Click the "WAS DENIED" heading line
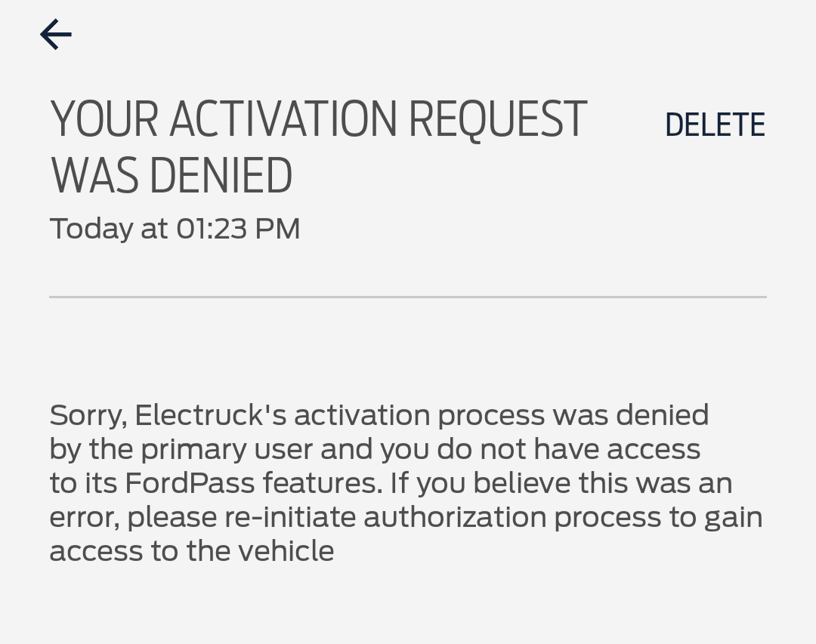This screenshot has width=816, height=644. coord(172,177)
